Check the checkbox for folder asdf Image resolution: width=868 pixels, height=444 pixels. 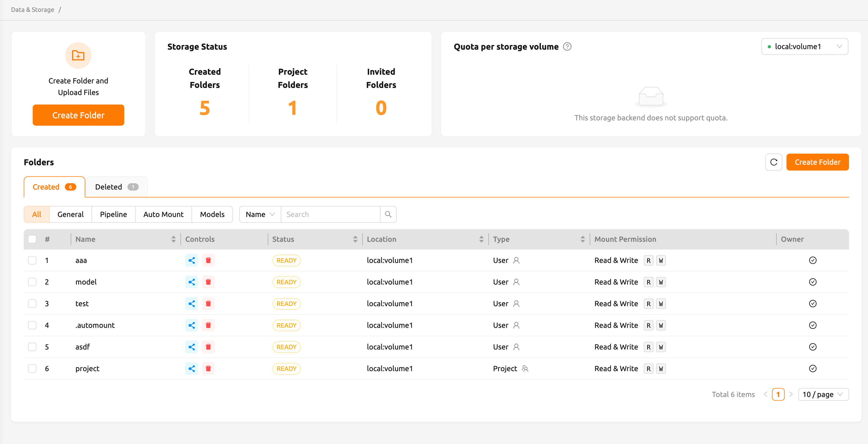pos(32,347)
